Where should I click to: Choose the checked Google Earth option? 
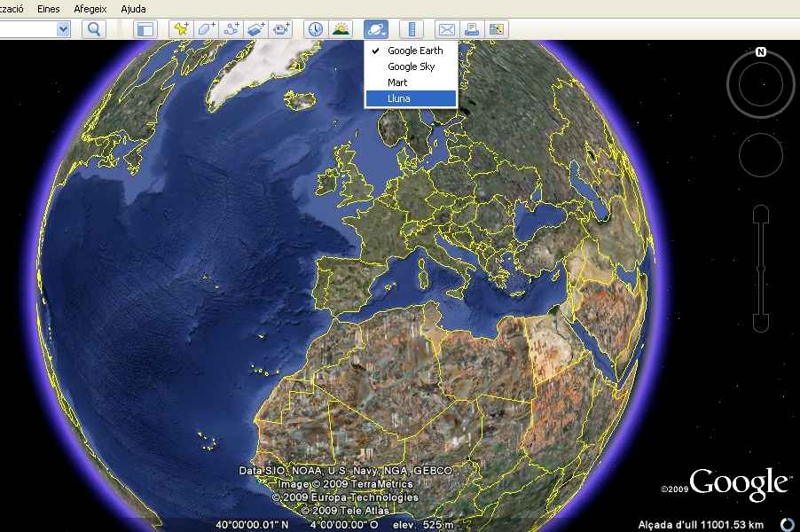tap(414, 51)
